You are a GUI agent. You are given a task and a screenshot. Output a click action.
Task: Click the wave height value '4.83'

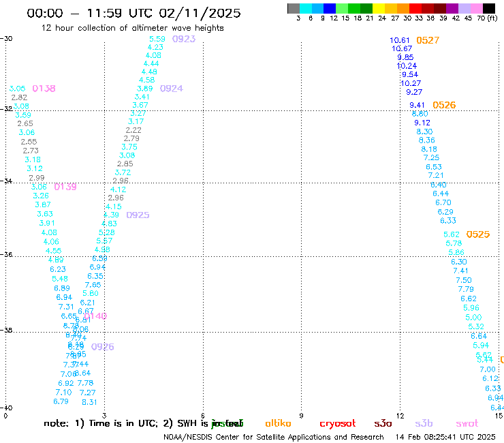(x=109, y=224)
